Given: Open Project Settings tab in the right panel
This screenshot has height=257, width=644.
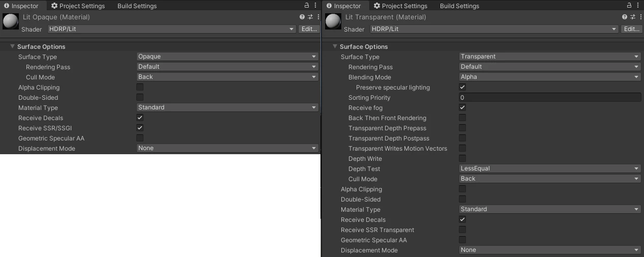Looking at the screenshot, I should pos(400,6).
